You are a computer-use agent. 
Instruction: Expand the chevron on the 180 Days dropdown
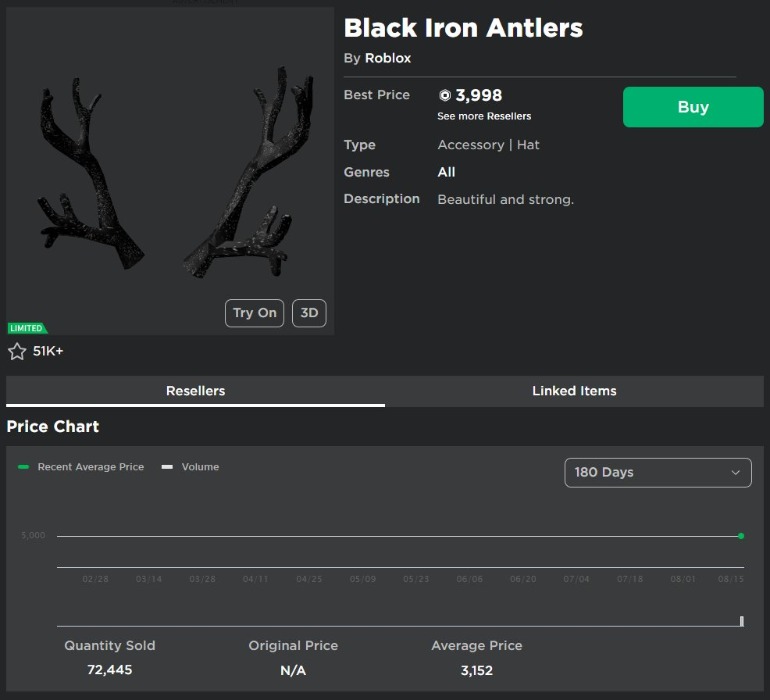735,473
